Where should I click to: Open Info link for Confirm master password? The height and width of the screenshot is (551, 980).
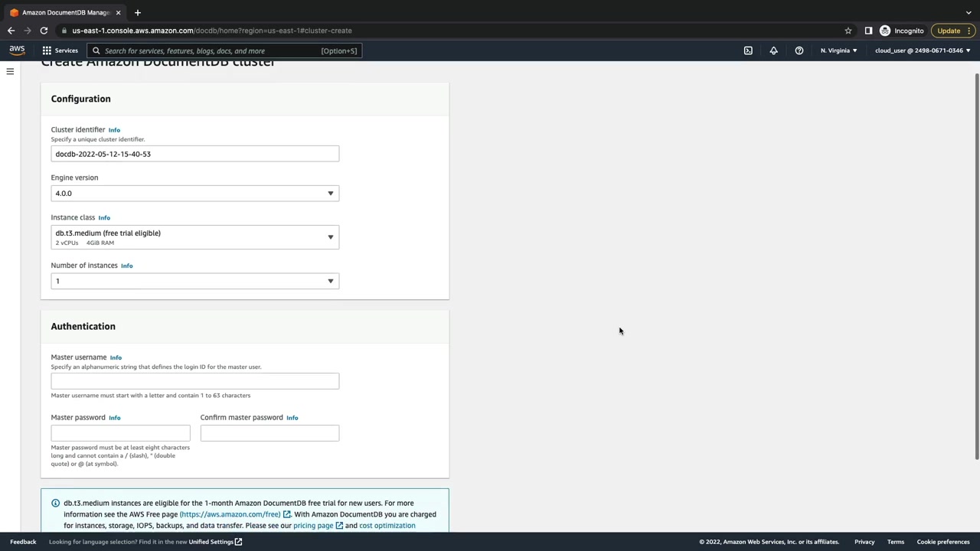292,418
